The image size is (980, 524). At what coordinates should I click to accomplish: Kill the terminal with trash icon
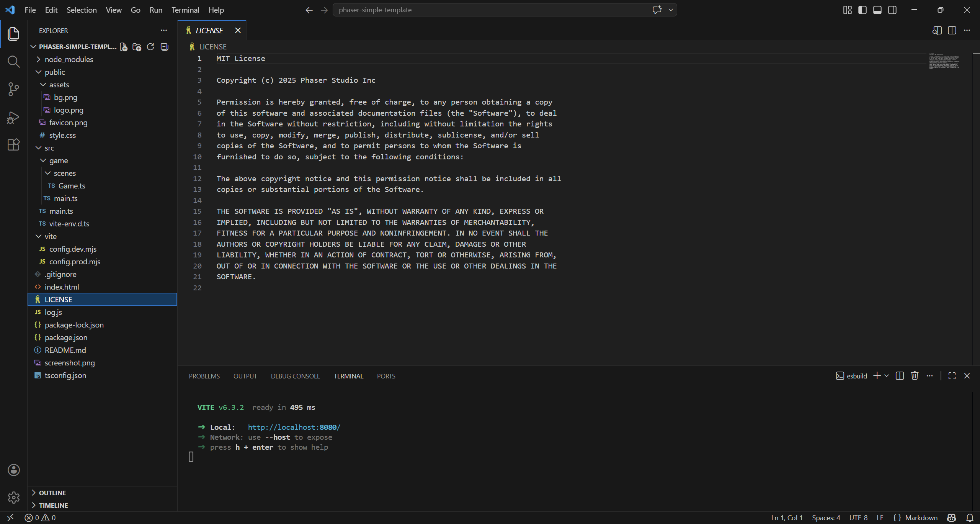coord(915,376)
